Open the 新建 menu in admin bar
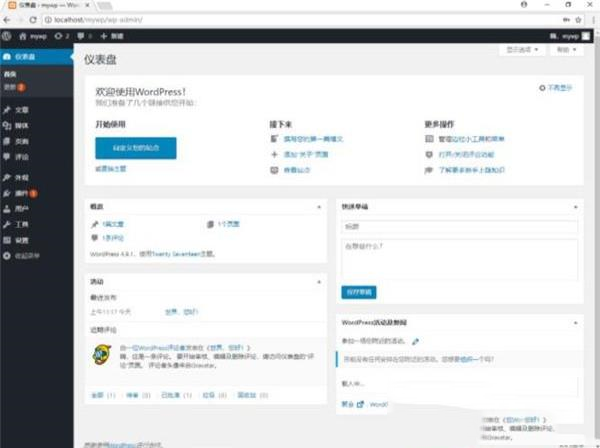 click(111, 35)
